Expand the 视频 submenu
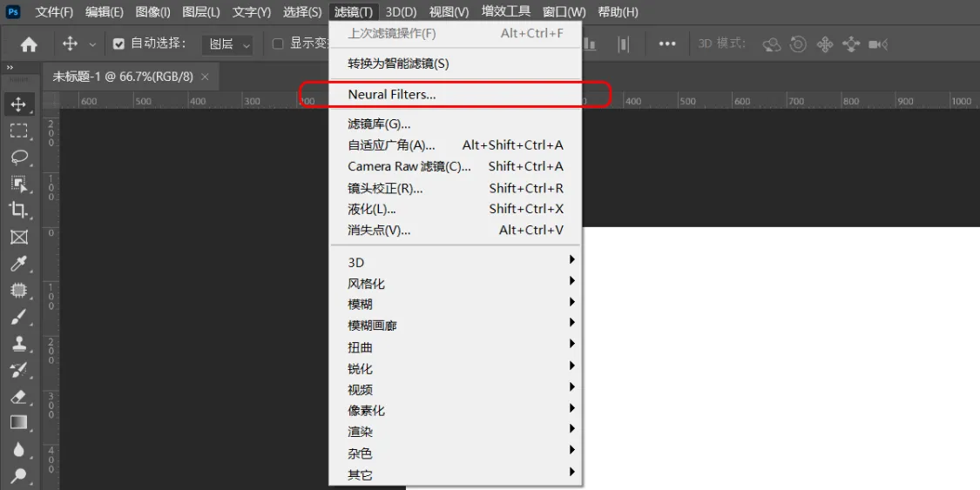Screen dimensions: 980x490 click(x=456, y=390)
